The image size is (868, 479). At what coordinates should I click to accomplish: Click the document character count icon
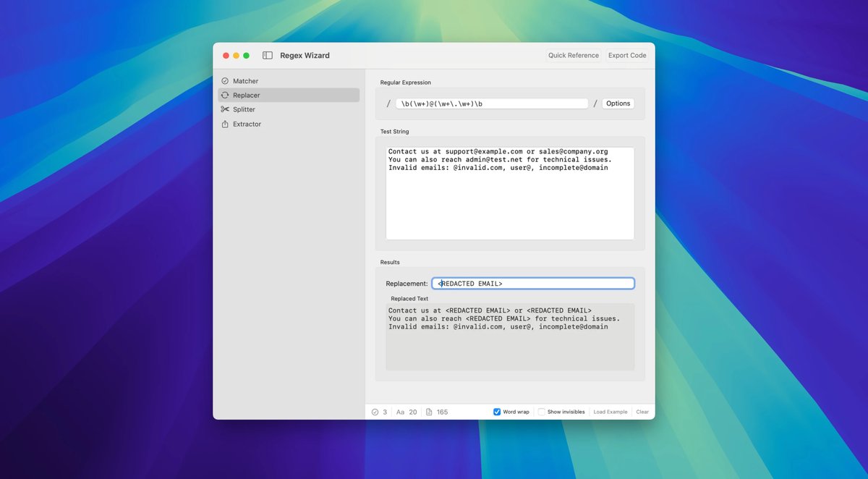click(x=427, y=412)
